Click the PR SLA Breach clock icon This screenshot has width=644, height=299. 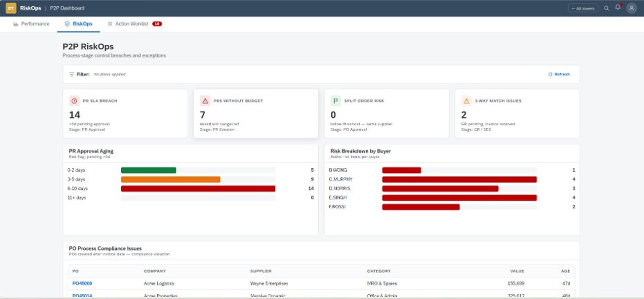(74, 101)
